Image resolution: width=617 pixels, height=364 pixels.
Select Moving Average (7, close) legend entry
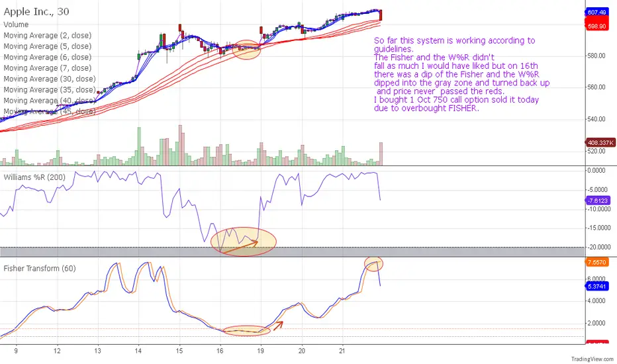pos(48,68)
